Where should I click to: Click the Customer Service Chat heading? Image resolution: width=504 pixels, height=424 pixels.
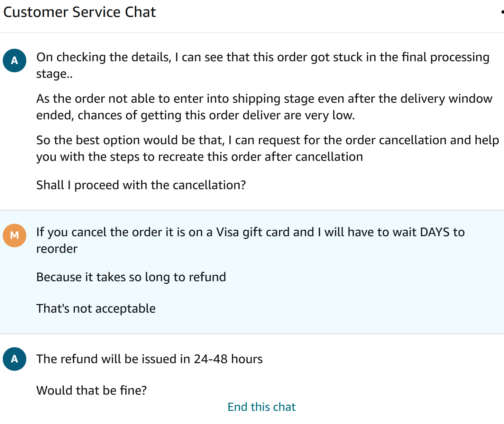pyautogui.click(x=80, y=12)
